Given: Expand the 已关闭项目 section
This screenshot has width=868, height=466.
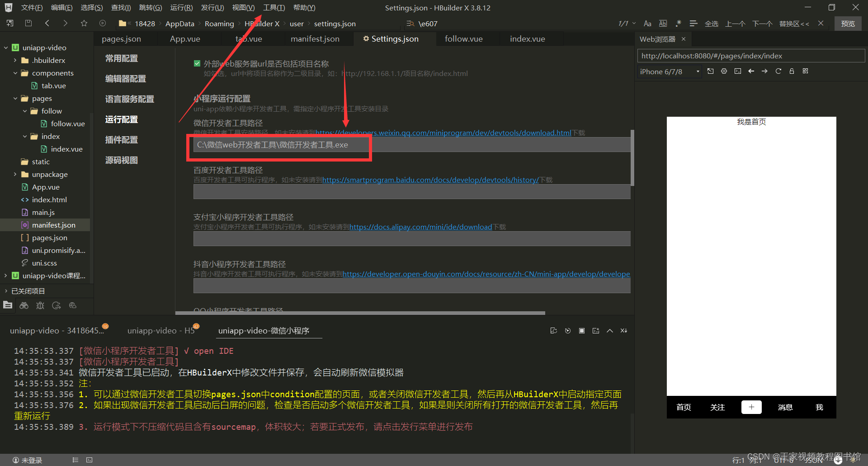Looking at the screenshot, I should point(6,291).
